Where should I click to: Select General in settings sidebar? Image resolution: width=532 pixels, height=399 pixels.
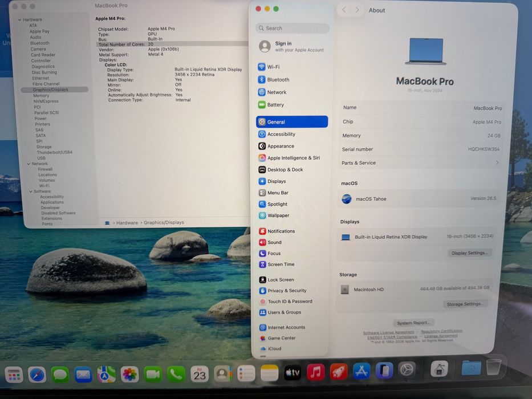click(x=292, y=122)
